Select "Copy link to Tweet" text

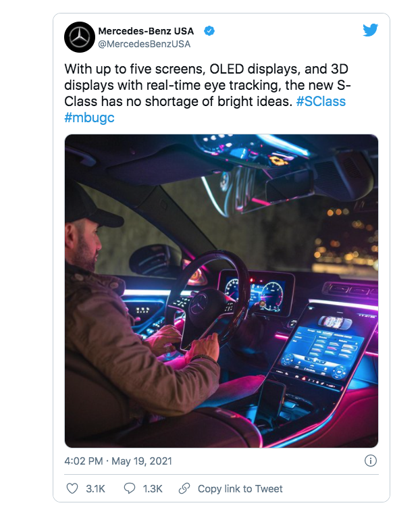(240, 488)
